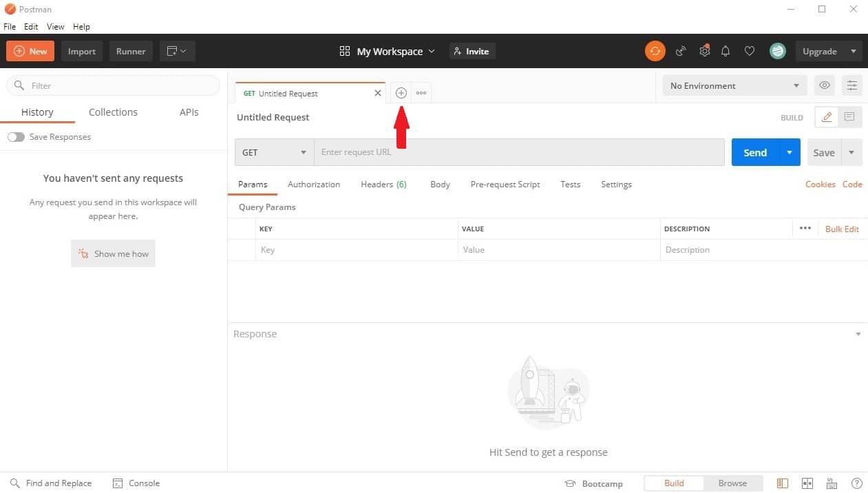
Task: Select the History tab
Action: (37, 112)
